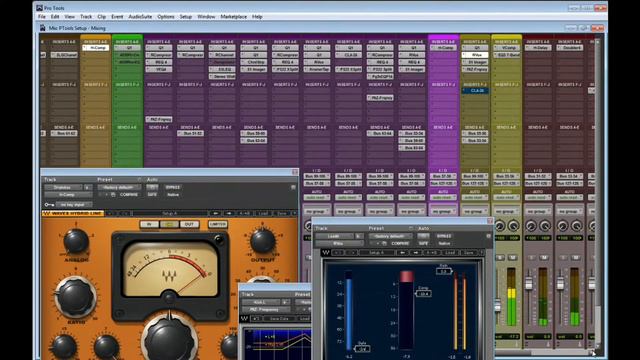Open the no key input dropdown in H-Comp
The width and height of the screenshot is (640, 360).
(73, 204)
